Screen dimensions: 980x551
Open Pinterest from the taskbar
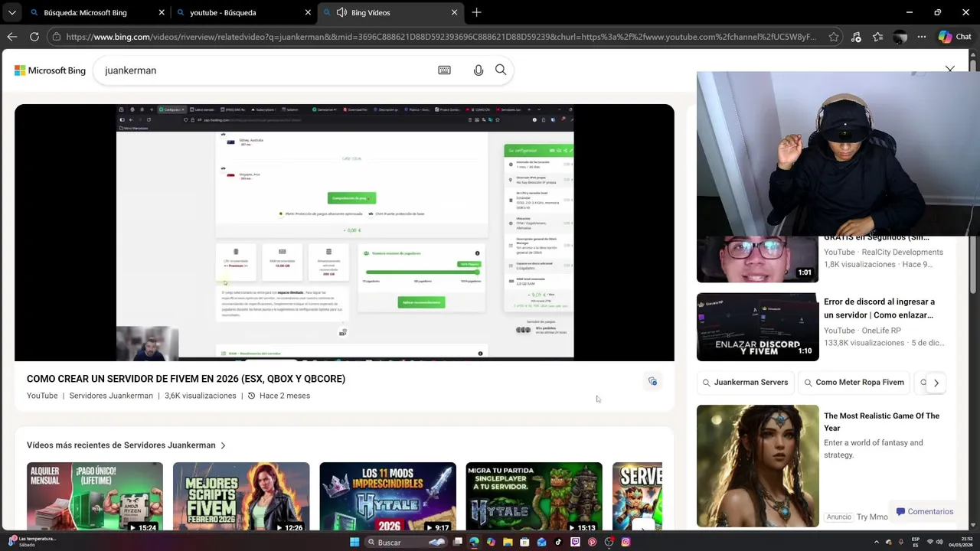[592, 542]
